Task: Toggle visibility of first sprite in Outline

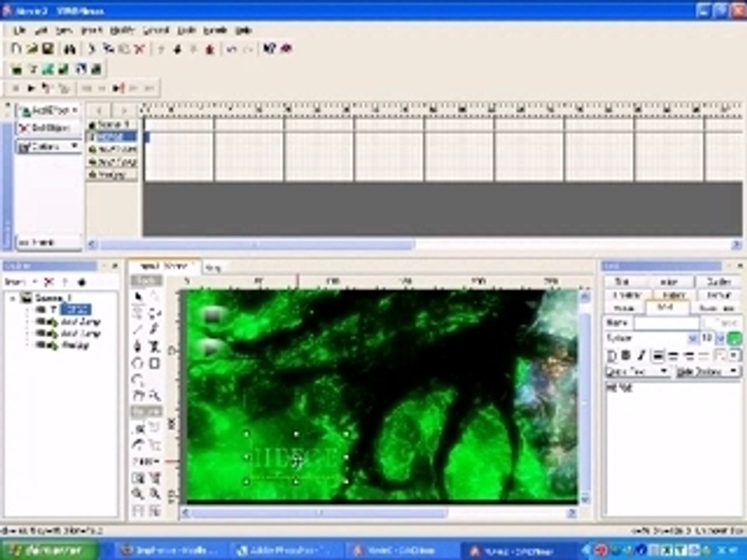Action: (40, 321)
